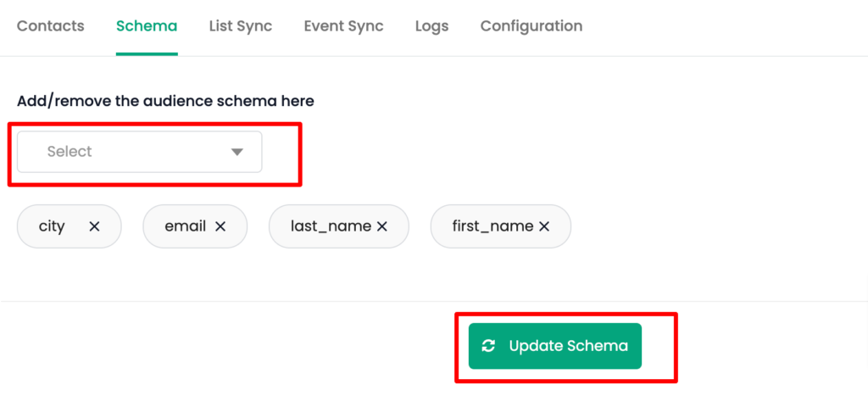The image size is (868, 396).
Task: Switch to the Contacts tab
Action: point(50,26)
